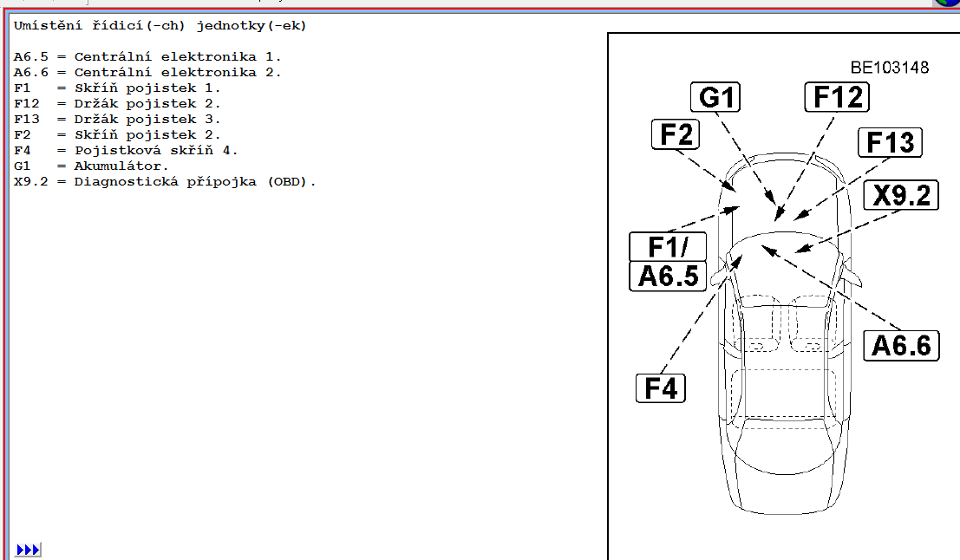Click the 'A6.6 = Centrální elektronika 2.' line
960x560 pixels.
click(147, 73)
